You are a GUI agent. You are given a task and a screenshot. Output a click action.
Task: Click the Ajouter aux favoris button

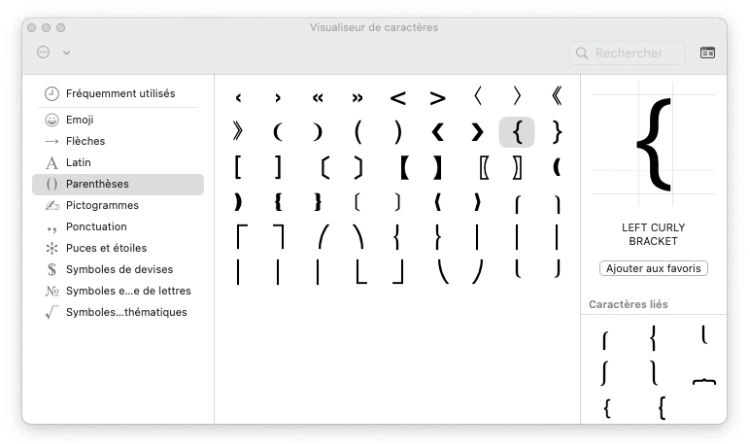(x=653, y=268)
